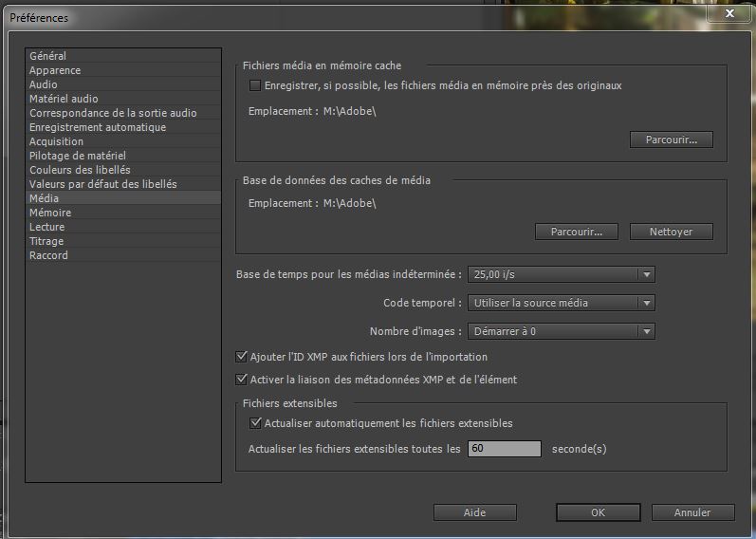Viewport: 756px width, 539px height.
Task: Click the Annuler button
Action: pyautogui.click(x=692, y=512)
